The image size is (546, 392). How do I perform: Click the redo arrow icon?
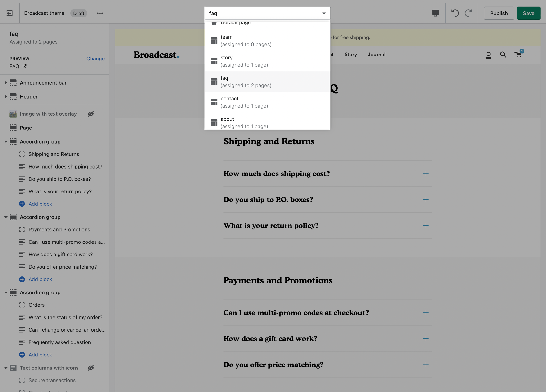(x=468, y=13)
